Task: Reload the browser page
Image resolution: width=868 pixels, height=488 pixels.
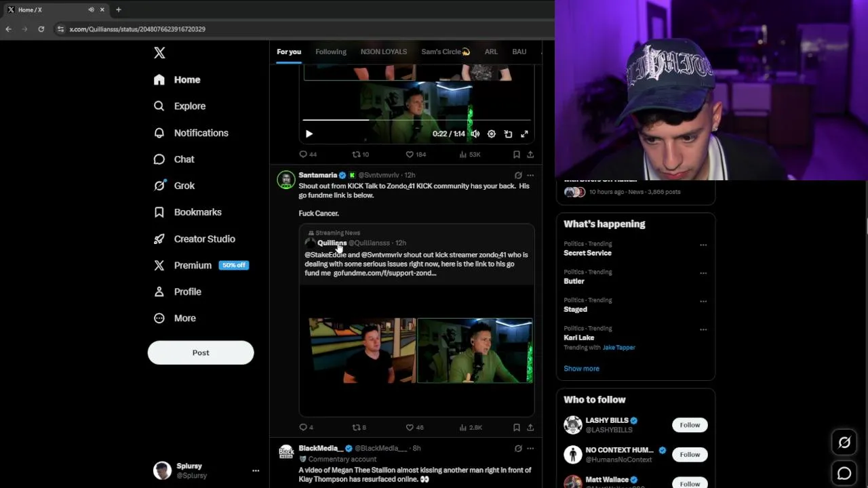Action: tap(41, 29)
